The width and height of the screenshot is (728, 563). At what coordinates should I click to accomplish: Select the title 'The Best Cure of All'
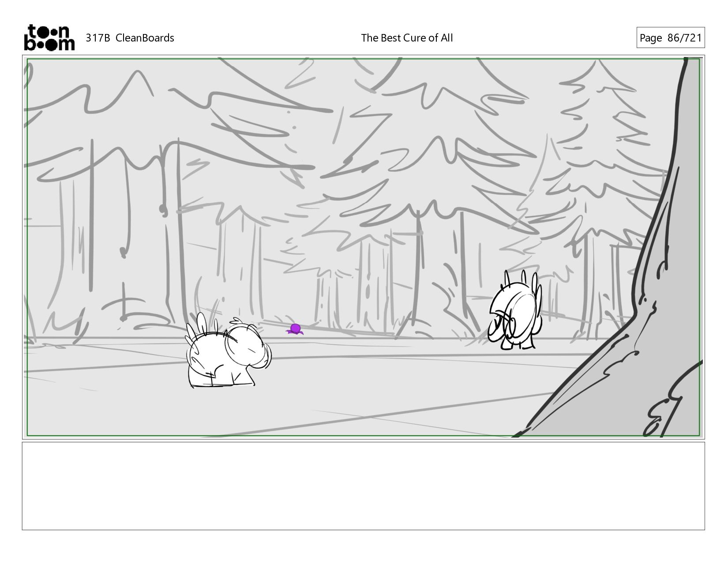tap(407, 38)
